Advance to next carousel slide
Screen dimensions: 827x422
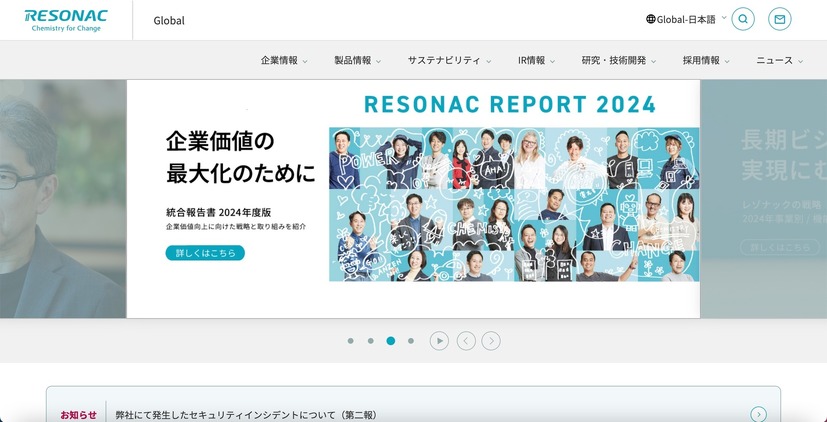(491, 341)
